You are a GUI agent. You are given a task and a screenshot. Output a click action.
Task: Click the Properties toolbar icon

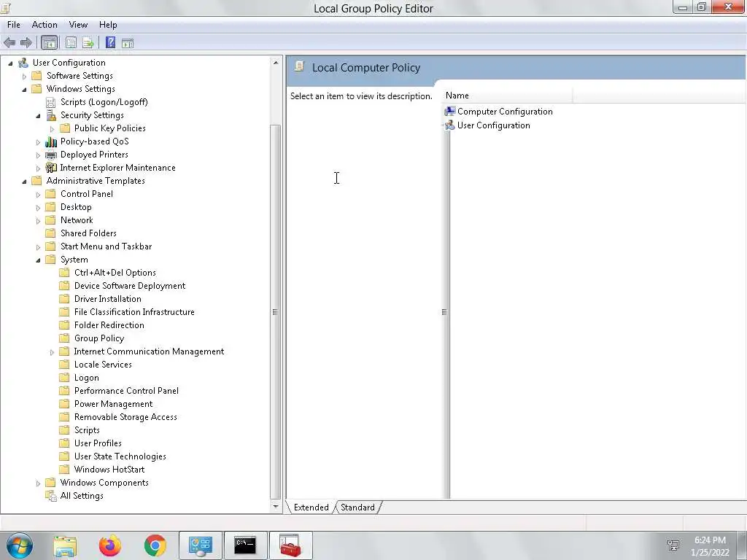pos(71,43)
